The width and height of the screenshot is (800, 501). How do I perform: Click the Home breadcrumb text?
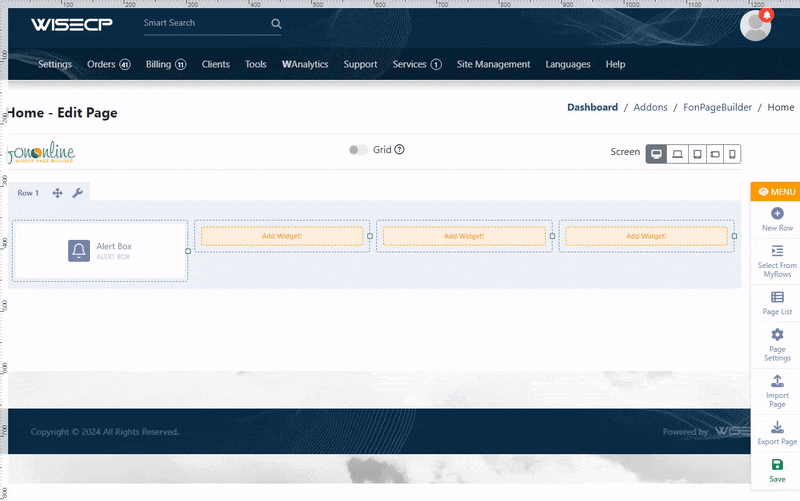(781, 107)
